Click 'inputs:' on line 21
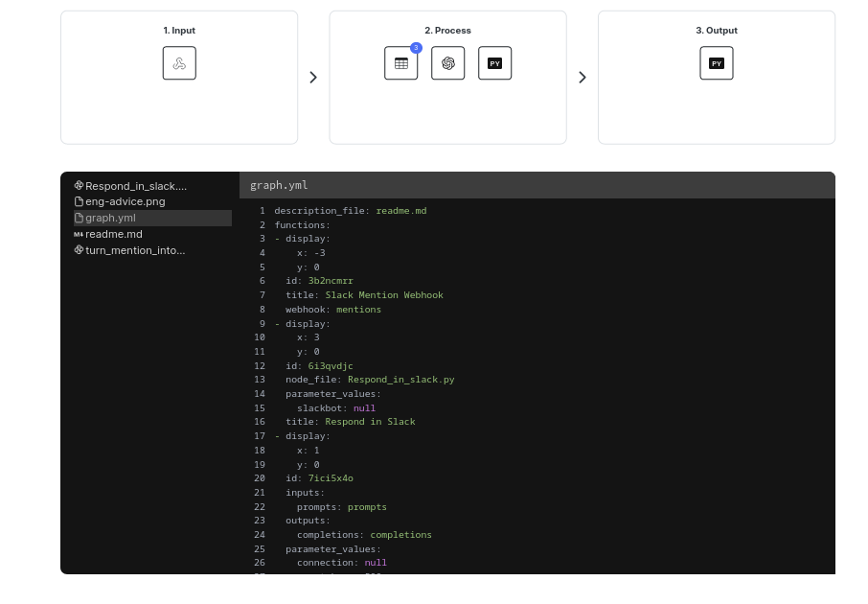The width and height of the screenshot is (868, 604). 305,493
